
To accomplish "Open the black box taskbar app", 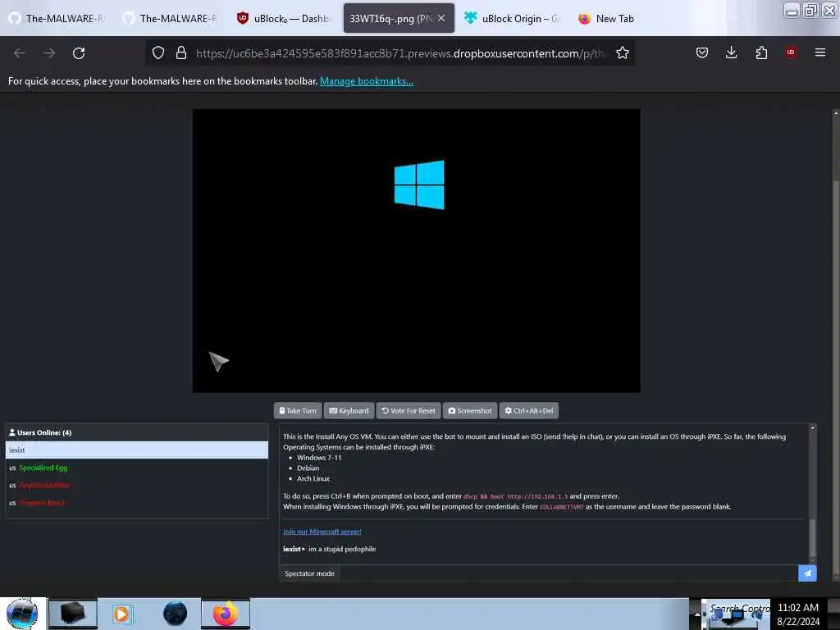I will tap(73, 614).
